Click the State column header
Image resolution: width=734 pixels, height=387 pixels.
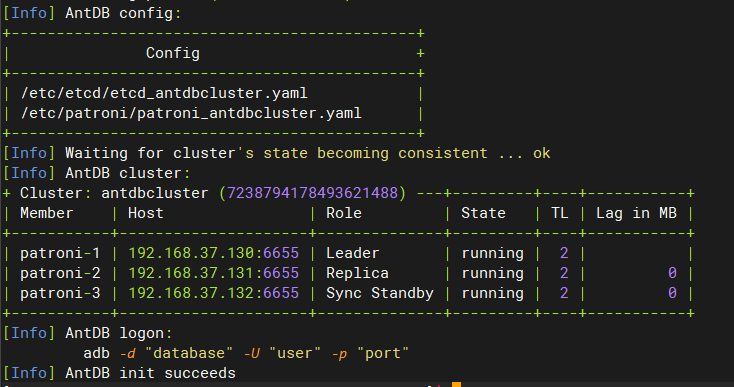coord(483,213)
